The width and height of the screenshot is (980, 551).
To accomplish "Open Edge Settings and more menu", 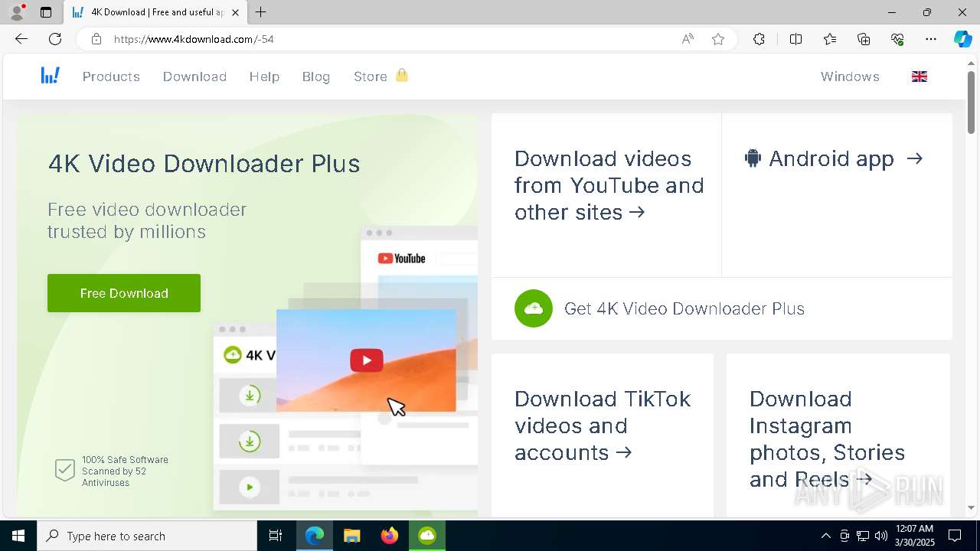I will coord(931,39).
